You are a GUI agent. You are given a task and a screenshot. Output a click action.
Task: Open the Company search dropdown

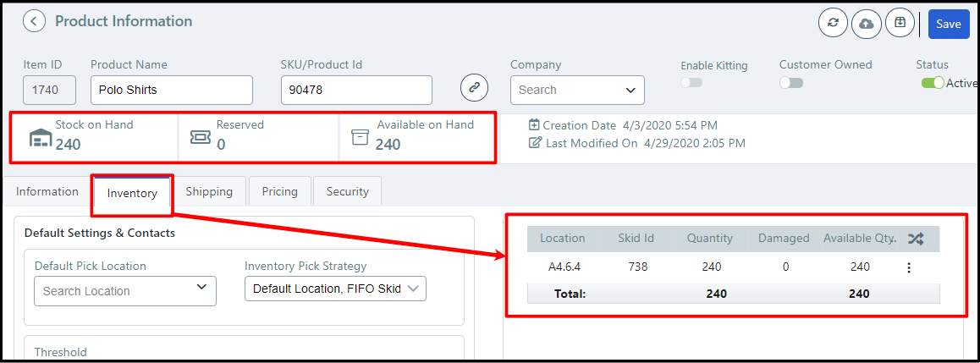pos(577,90)
